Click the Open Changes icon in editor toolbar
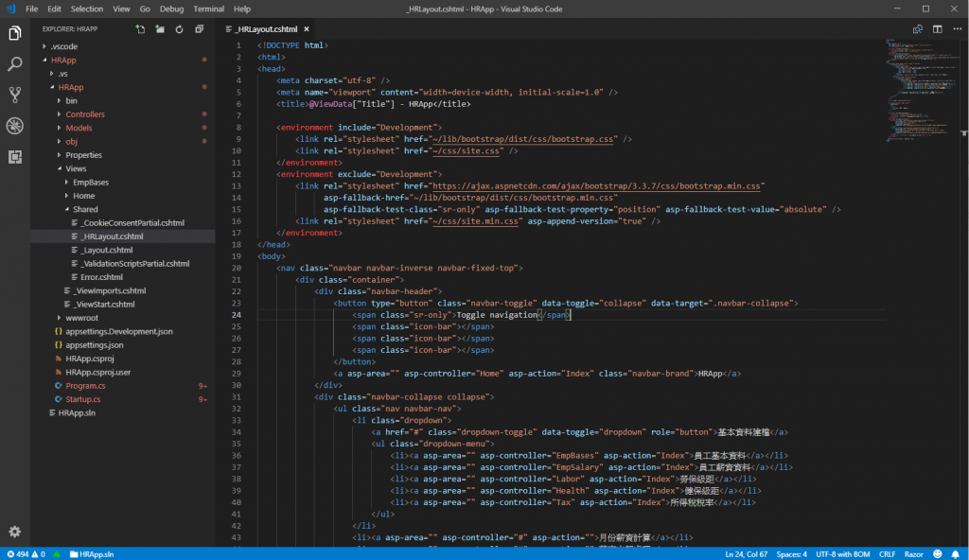The width and height of the screenshot is (969, 560). [918, 29]
